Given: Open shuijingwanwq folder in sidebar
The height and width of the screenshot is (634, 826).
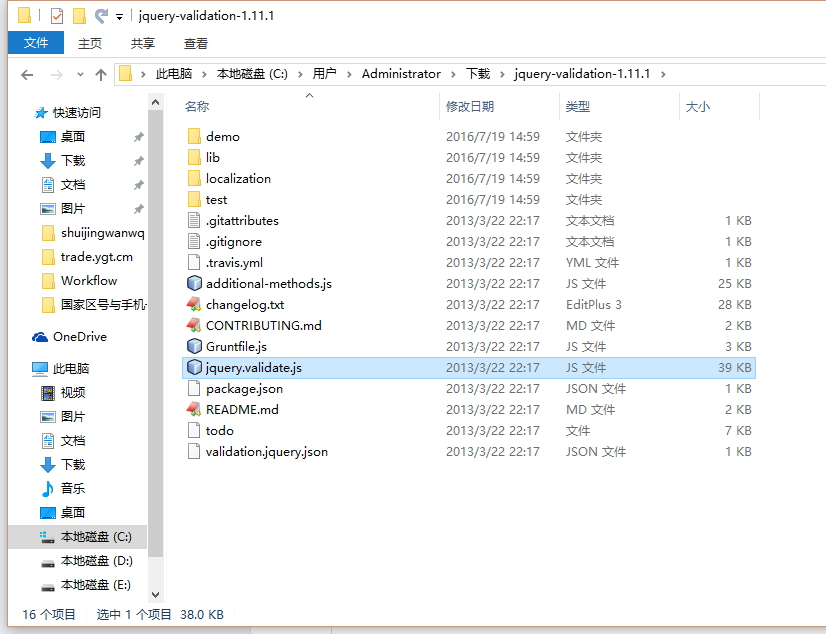Looking at the screenshot, I should pyautogui.click(x=102, y=233).
